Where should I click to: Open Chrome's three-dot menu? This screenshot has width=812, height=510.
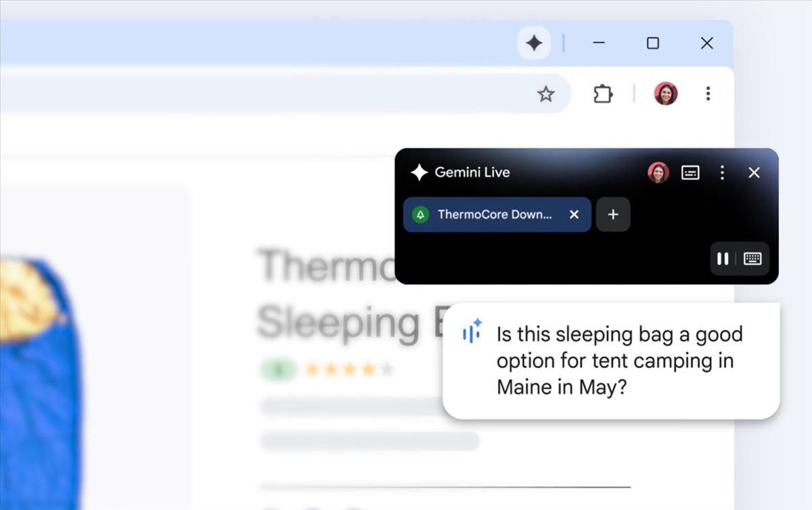708,93
